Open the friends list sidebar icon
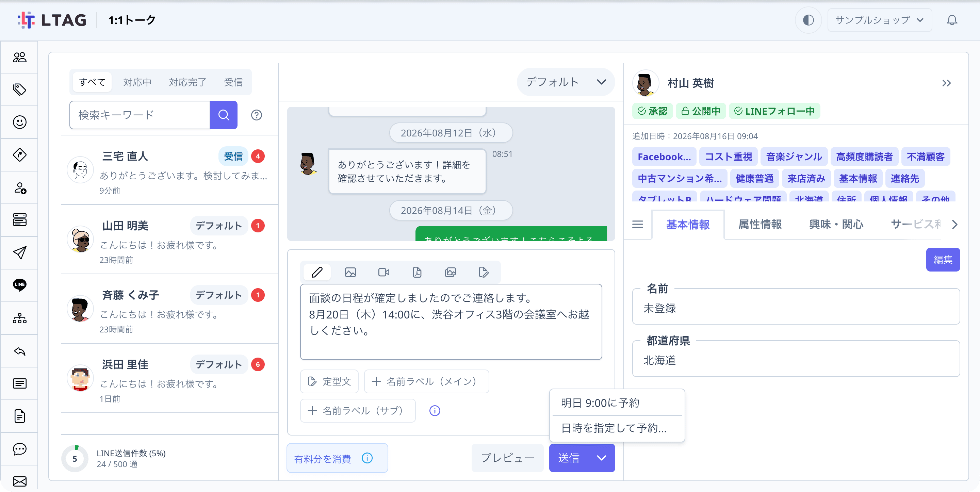 point(19,57)
